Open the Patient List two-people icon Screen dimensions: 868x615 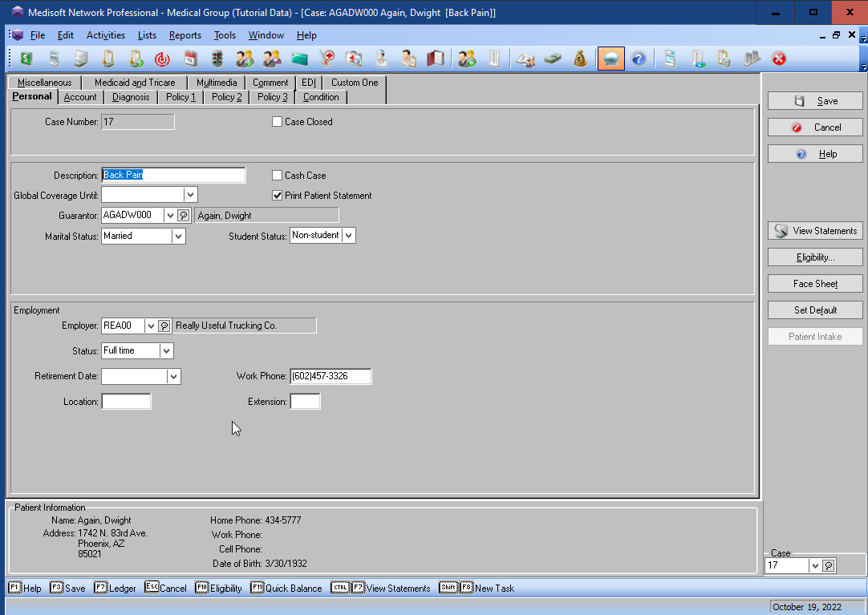272,59
